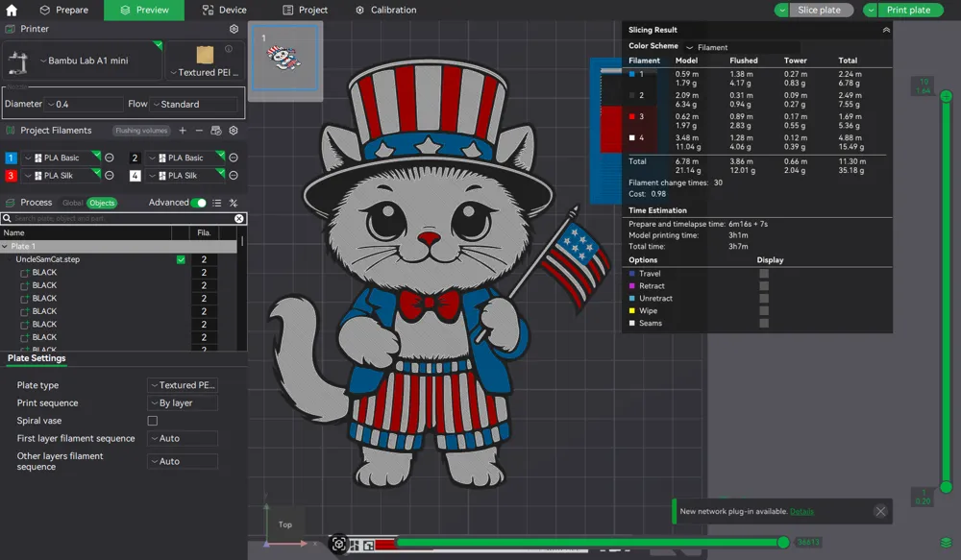This screenshot has height=560, width=961.
Task: Open Flushing volumes for project filaments
Action: coord(140,130)
